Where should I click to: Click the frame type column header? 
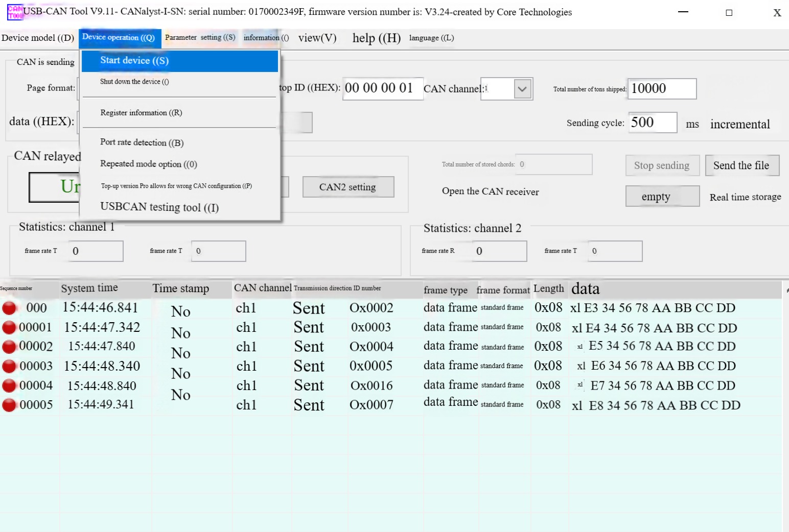point(446,290)
